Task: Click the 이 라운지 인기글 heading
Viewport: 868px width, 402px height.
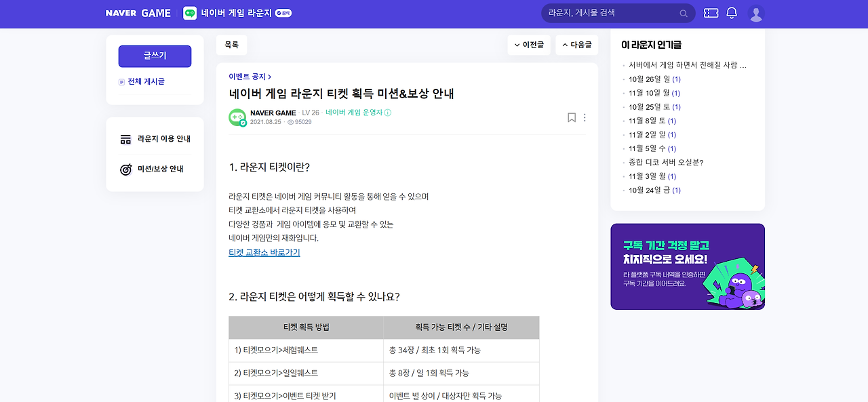Action: tap(651, 45)
